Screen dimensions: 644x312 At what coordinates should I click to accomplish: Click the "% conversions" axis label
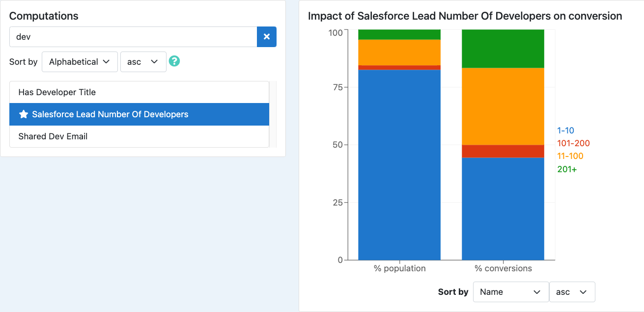click(503, 268)
